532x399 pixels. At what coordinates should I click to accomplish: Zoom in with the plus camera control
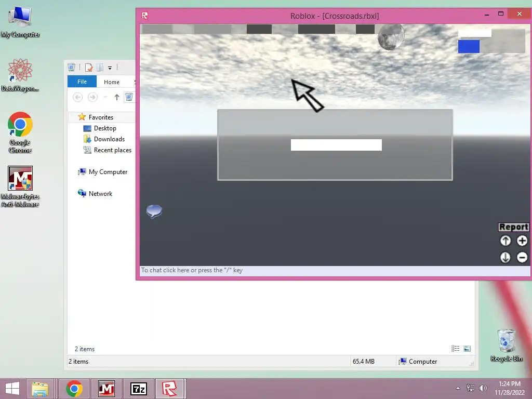pyautogui.click(x=522, y=241)
